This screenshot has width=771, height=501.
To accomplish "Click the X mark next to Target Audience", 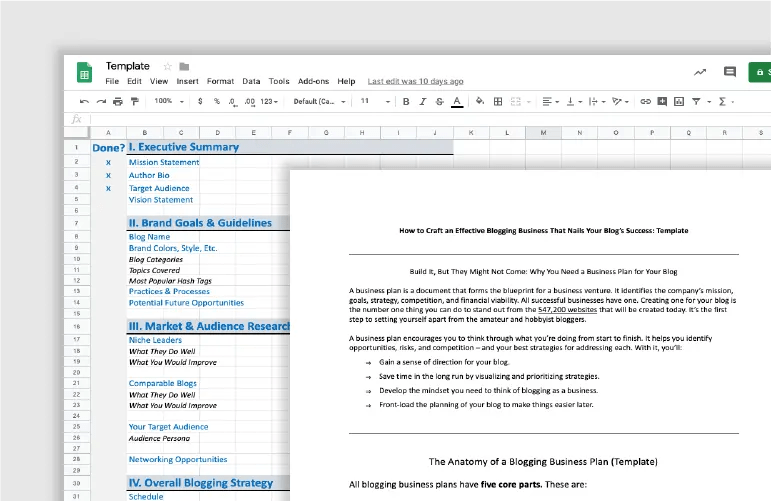I will (x=108, y=188).
